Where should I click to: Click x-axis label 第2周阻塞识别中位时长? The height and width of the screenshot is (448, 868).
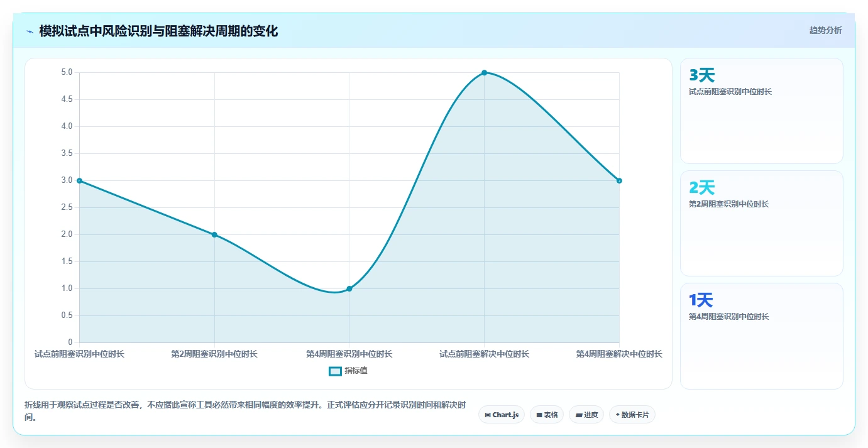(x=214, y=354)
